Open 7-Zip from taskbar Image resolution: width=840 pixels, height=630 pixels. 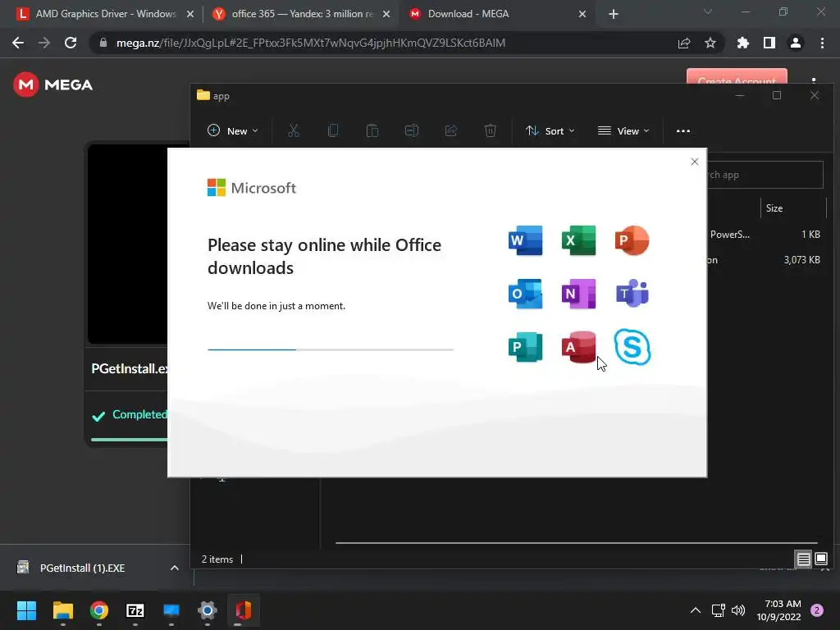click(x=135, y=610)
